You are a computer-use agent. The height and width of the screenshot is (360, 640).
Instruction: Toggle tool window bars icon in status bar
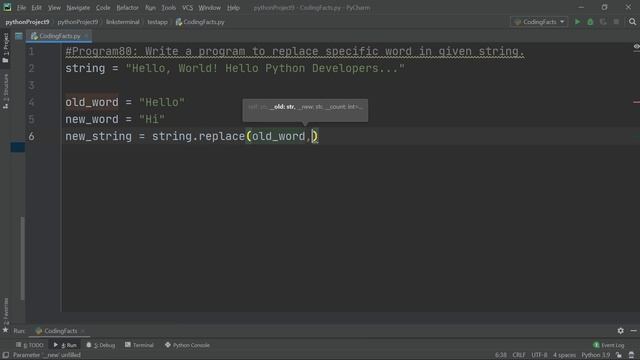6,355
